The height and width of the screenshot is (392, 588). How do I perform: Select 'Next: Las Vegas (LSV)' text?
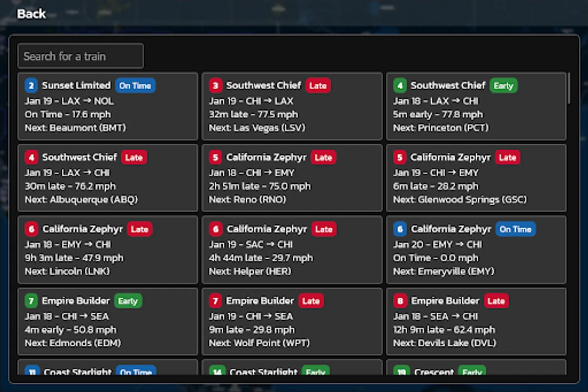click(x=257, y=128)
